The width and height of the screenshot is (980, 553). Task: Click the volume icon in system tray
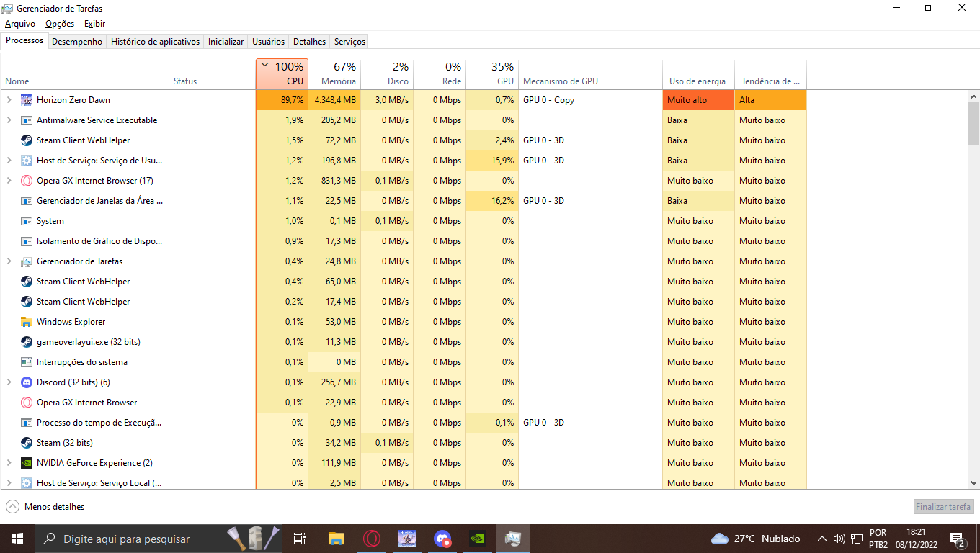coord(839,539)
